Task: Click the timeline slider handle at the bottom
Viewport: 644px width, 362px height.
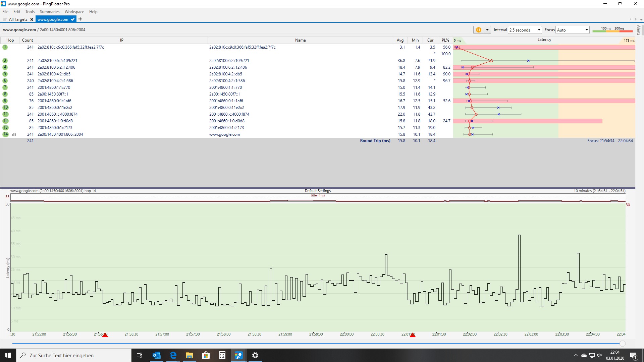Action: [x=622, y=344]
